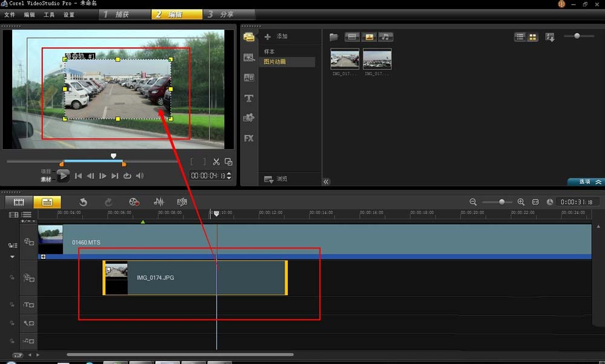Viewport: 605px width, 364px height.
Task: Switch to Storyboard view
Action: [19, 202]
